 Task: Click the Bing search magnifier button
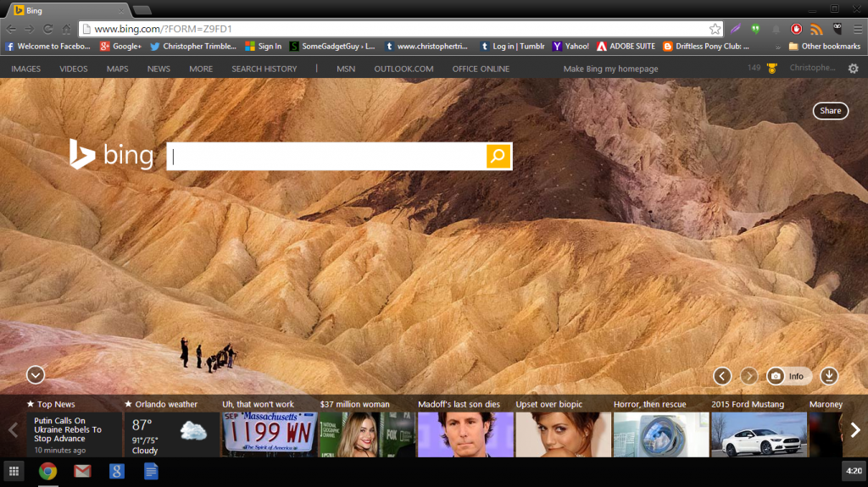point(498,156)
